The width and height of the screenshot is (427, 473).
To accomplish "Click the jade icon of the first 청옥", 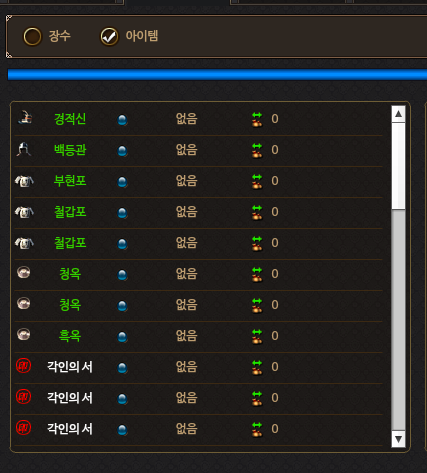I will (24, 272).
